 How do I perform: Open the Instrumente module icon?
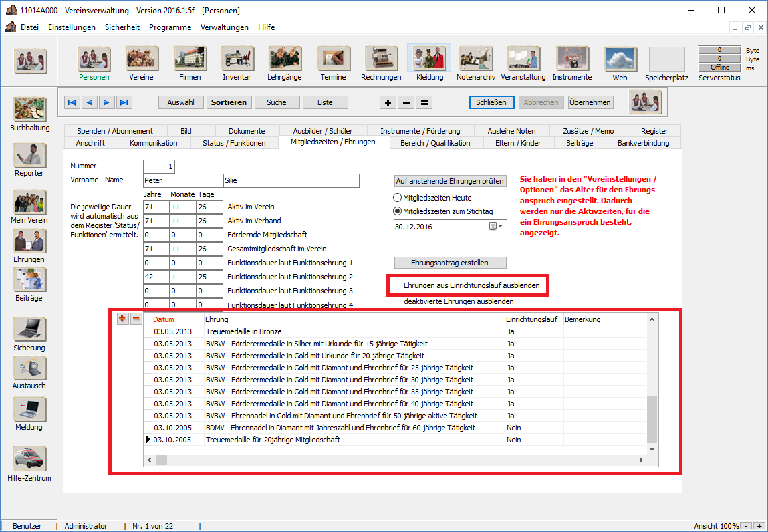coord(571,59)
